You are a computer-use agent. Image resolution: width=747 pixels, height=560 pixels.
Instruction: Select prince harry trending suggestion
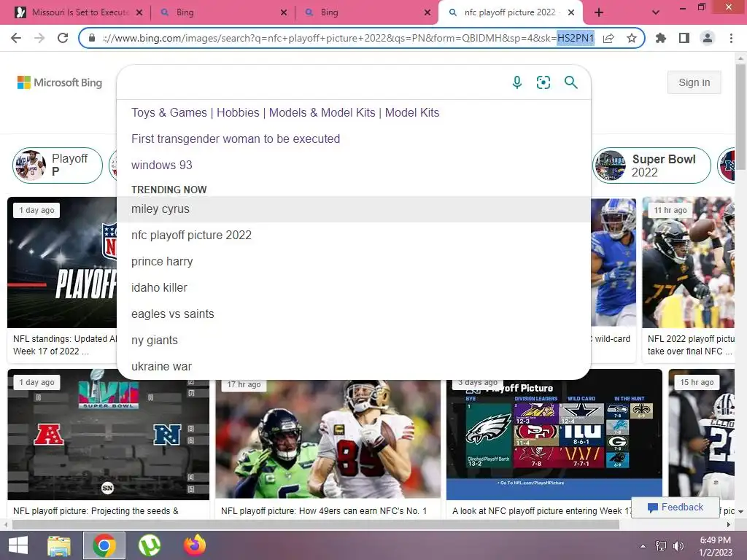point(354,262)
